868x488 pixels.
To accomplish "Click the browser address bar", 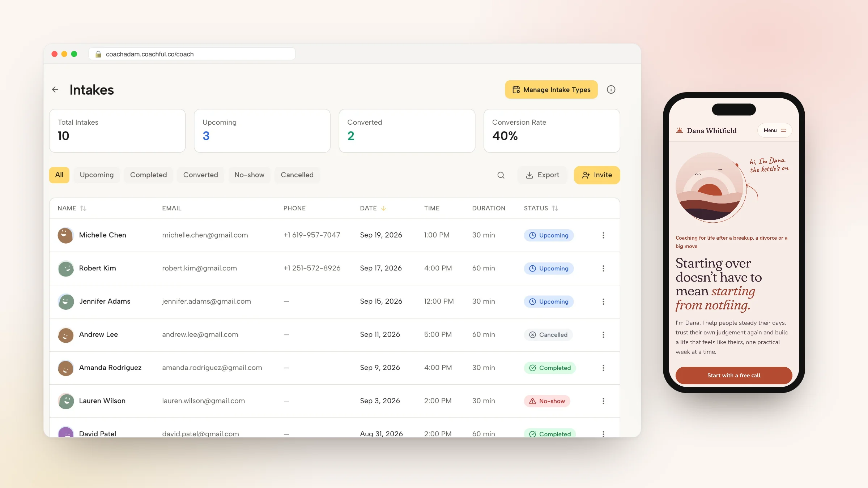I will (192, 54).
